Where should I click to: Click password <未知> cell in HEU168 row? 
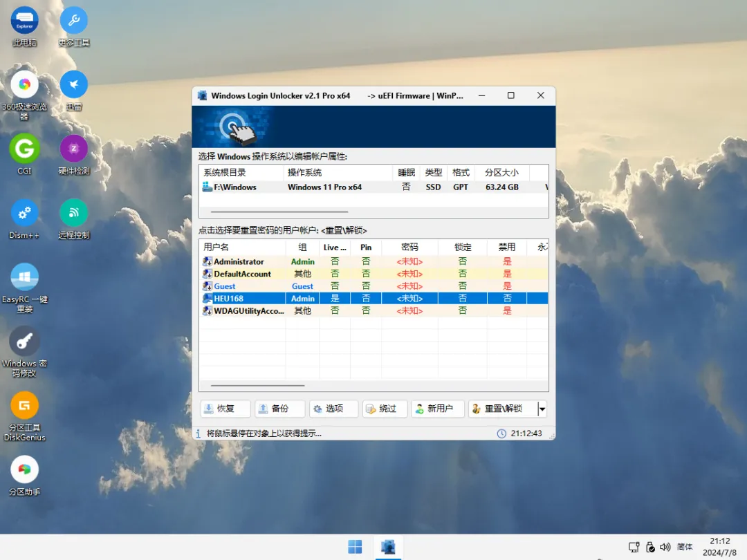click(x=409, y=299)
